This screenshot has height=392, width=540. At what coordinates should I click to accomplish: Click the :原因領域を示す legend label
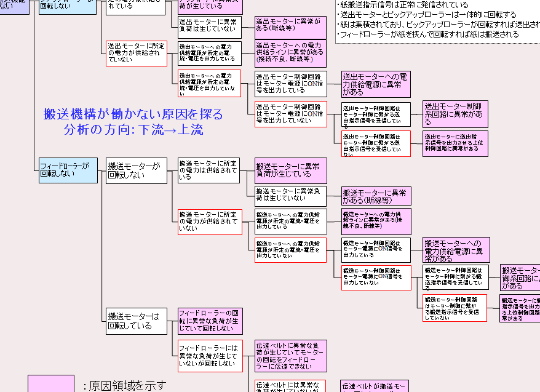pos(124,385)
